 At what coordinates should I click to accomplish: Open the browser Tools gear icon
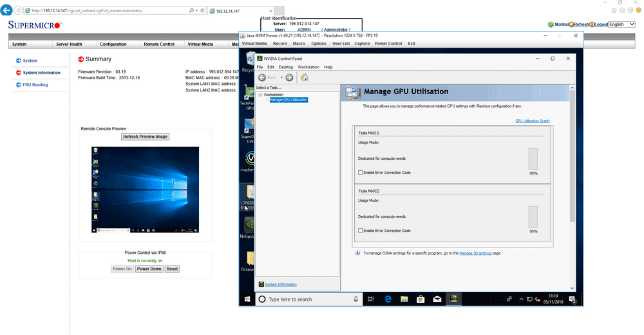coord(630,10)
